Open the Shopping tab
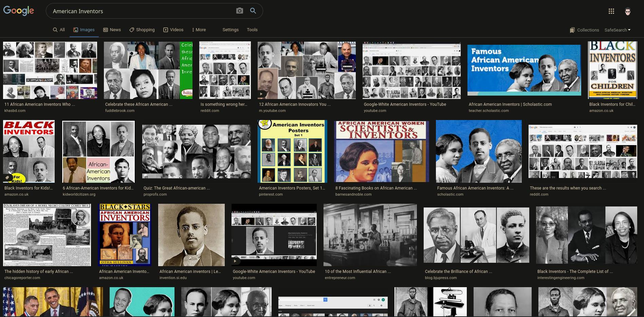Screen dimensions: 644x317 tap(142, 30)
